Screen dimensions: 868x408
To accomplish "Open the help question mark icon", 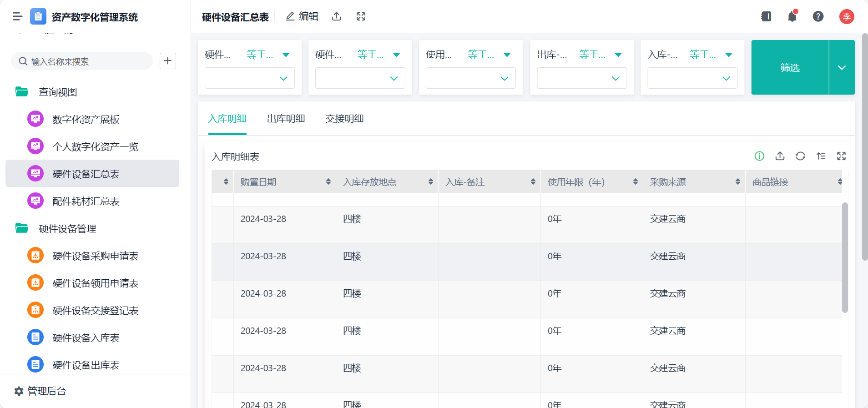I will tap(818, 17).
